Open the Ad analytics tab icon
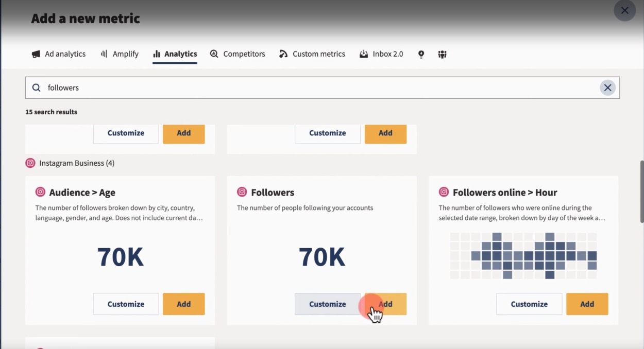The width and height of the screenshot is (644, 349). tap(35, 54)
